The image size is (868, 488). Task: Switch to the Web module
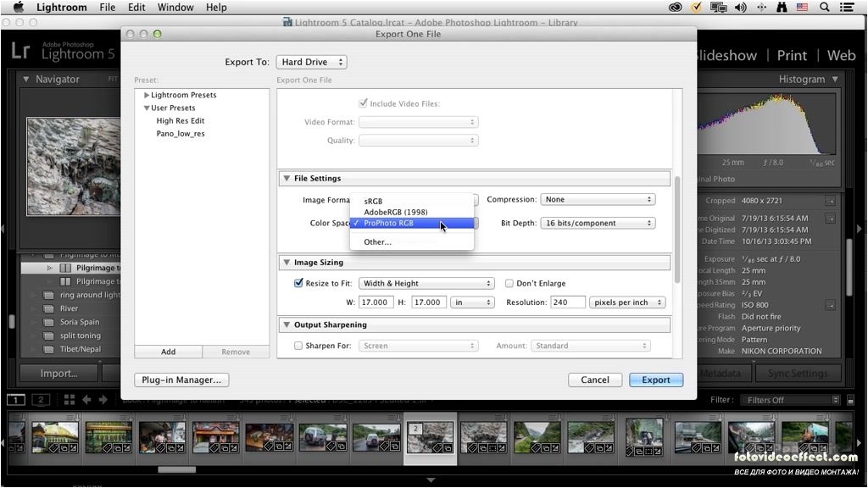842,55
